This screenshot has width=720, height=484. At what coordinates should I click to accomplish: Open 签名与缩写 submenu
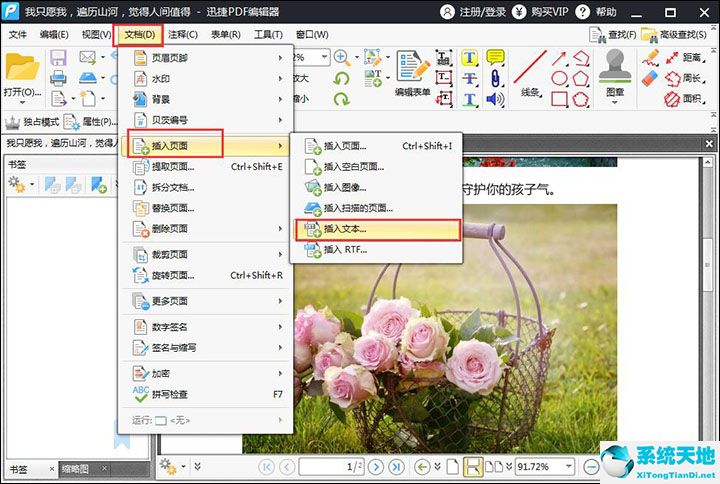point(206,348)
